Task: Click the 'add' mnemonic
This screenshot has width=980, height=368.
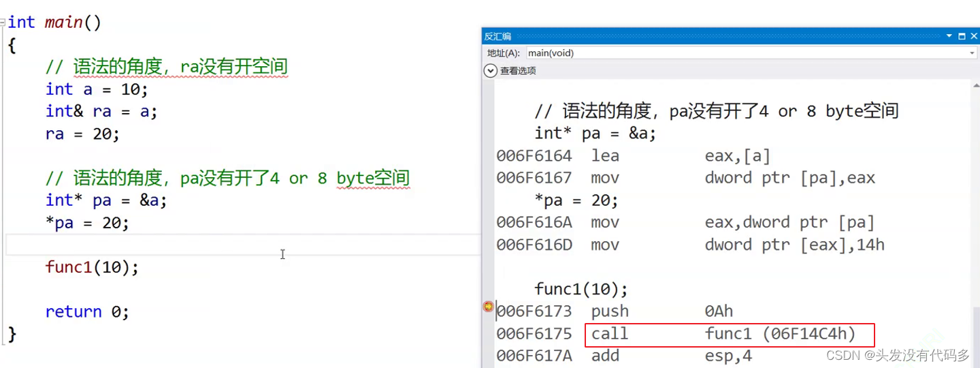Action: click(x=605, y=356)
